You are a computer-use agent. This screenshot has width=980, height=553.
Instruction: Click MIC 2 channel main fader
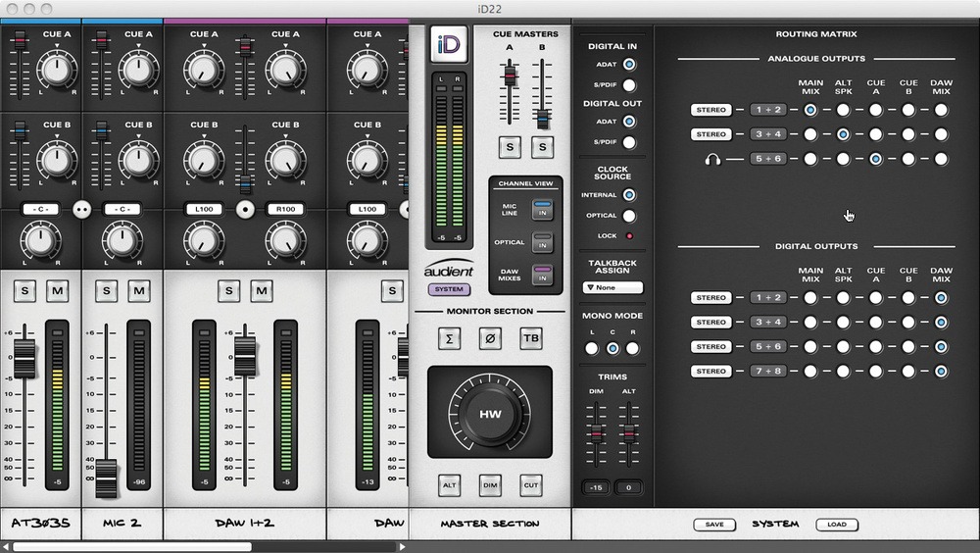106,478
